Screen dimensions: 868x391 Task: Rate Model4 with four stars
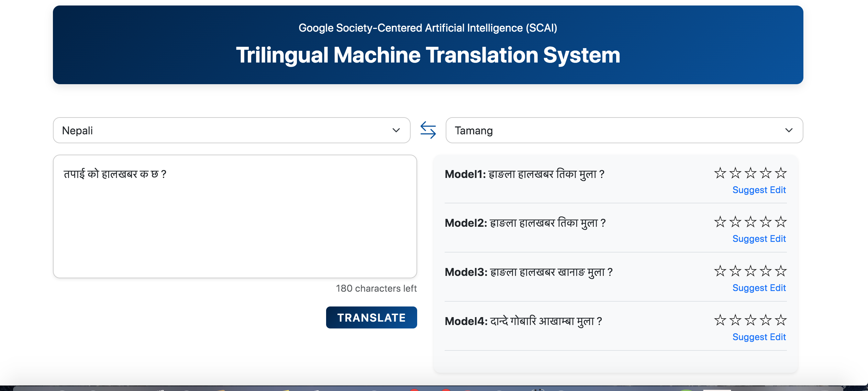click(x=766, y=320)
